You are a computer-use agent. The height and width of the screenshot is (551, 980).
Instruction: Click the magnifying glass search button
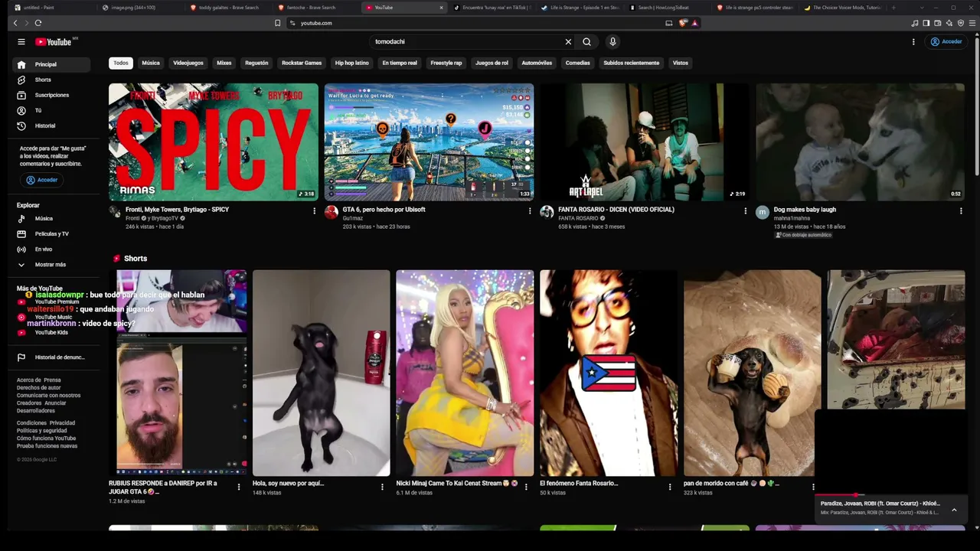pos(586,42)
